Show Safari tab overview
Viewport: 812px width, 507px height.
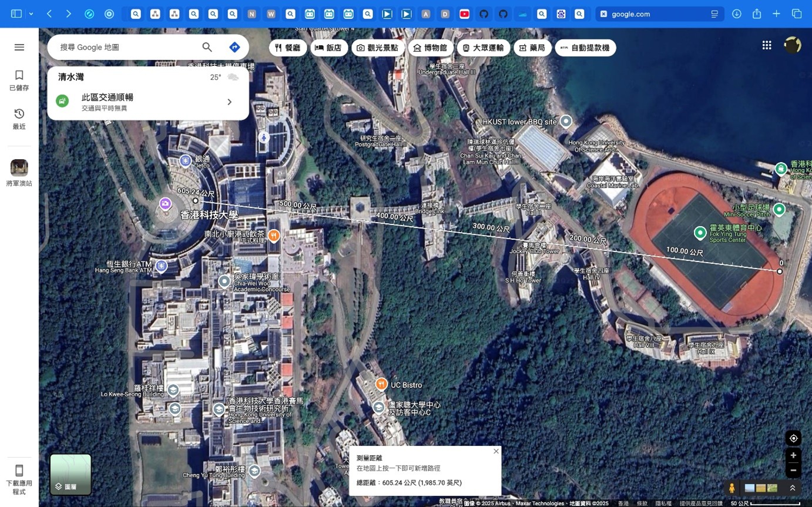797,14
